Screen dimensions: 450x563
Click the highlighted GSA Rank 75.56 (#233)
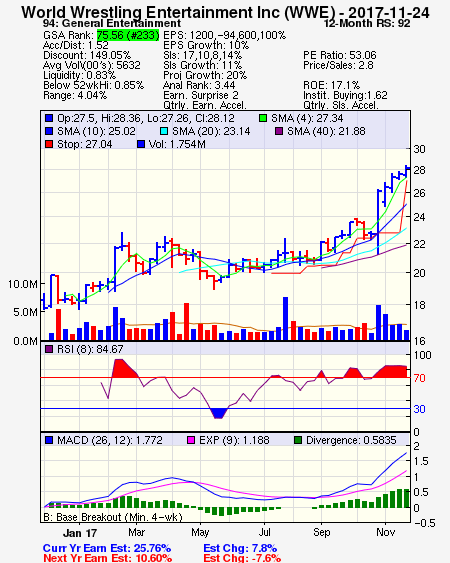(128, 35)
